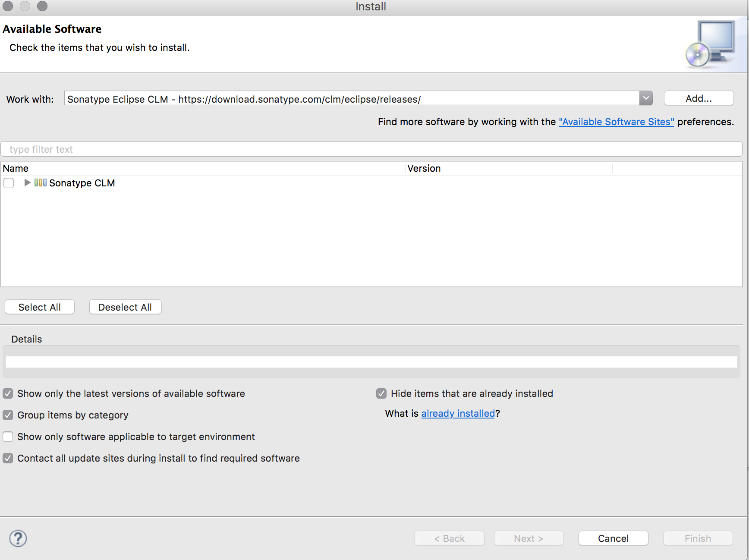Open the already installed link
Screen dimensions: 749x560
[458, 413]
